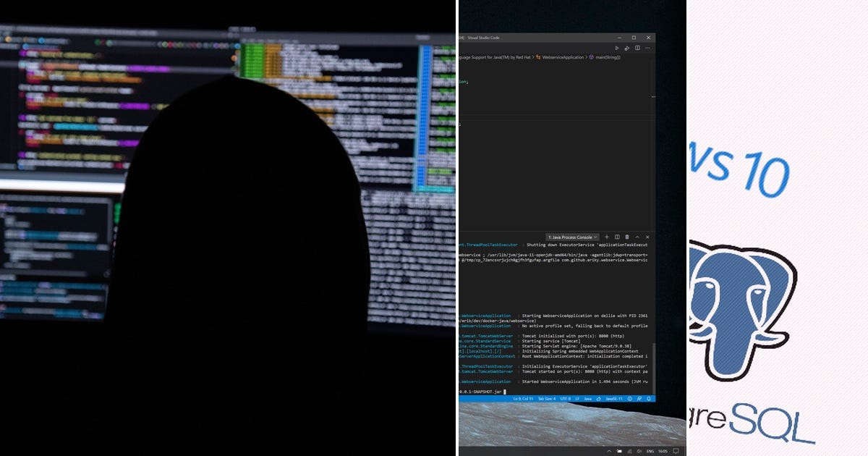Image resolution: width=868 pixels, height=456 pixels.
Task: Split the editor with the split icon
Action: coord(637,48)
